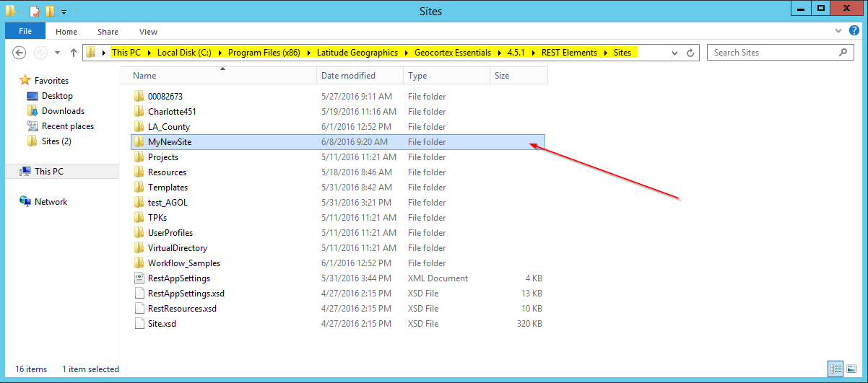The width and height of the screenshot is (868, 383).
Task: Select the LA_County folder icon
Action: click(x=139, y=127)
